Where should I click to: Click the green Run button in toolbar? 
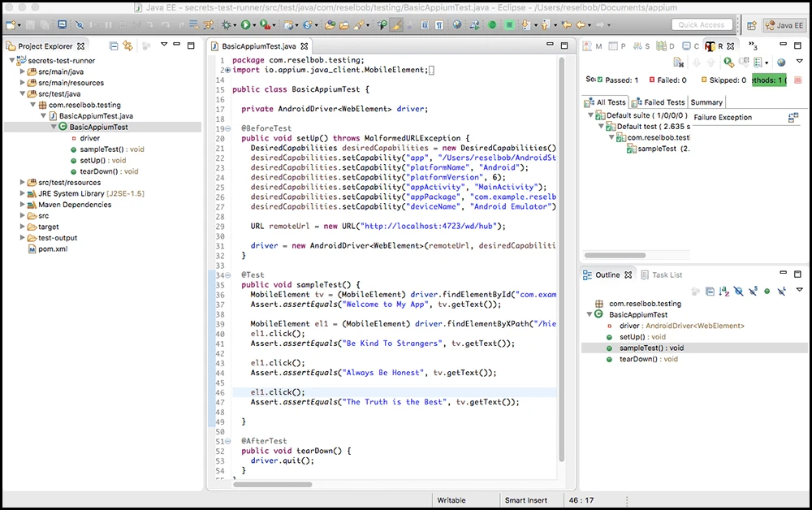click(244, 25)
